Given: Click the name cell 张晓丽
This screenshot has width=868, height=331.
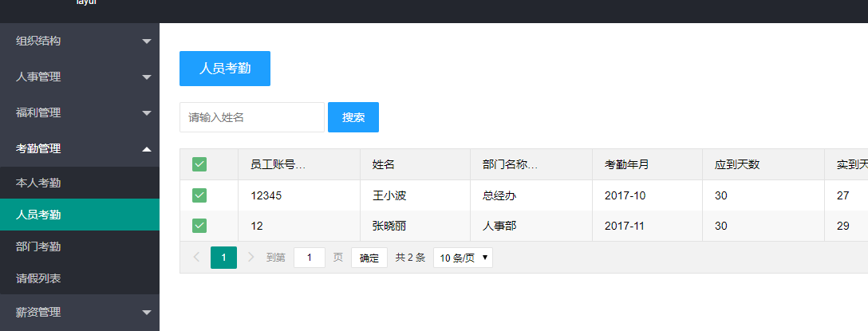Looking at the screenshot, I should click(x=415, y=226).
